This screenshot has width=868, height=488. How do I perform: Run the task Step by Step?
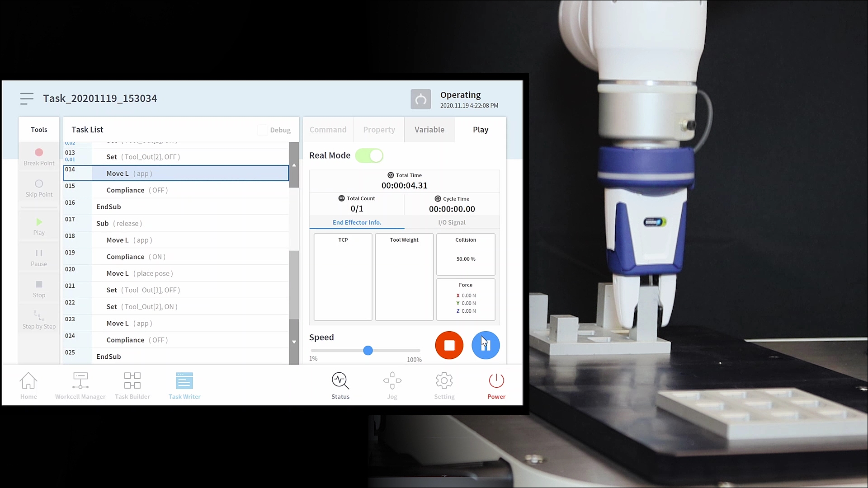pos(39,320)
